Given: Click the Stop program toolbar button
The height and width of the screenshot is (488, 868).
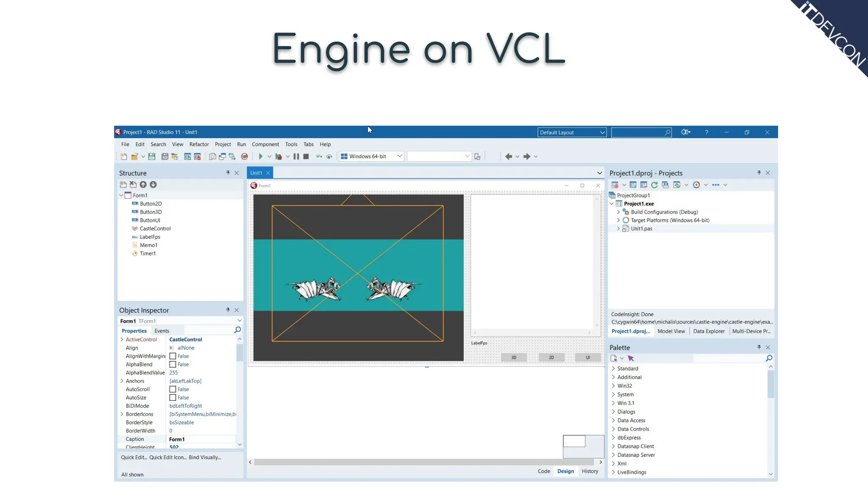Looking at the screenshot, I should 306,156.
